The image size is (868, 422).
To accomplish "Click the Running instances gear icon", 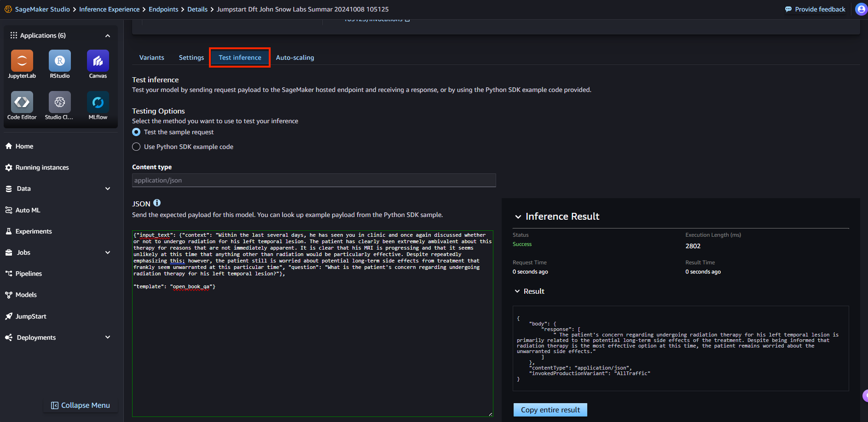I will coord(9,167).
